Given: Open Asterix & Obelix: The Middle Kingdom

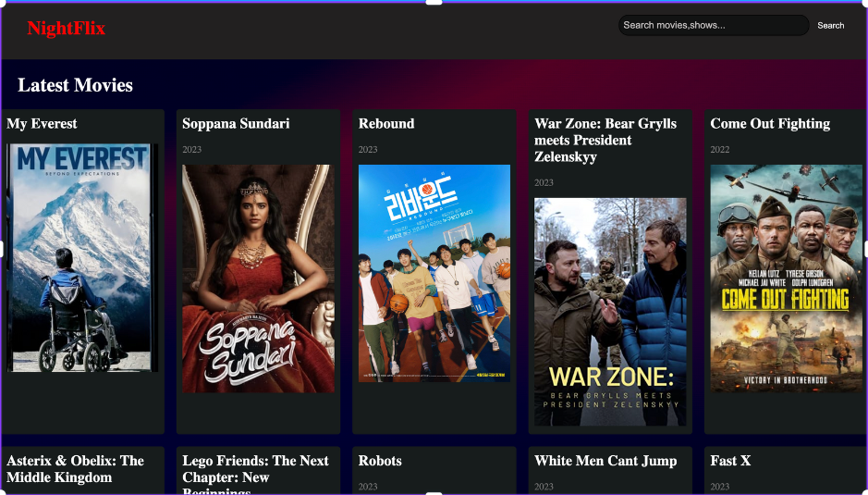Looking at the screenshot, I should click(75, 469).
